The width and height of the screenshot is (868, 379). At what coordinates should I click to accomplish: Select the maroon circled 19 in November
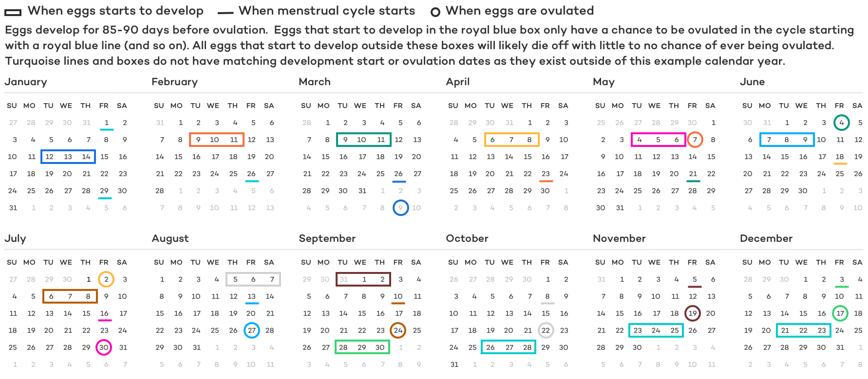[x=693, y=313]
